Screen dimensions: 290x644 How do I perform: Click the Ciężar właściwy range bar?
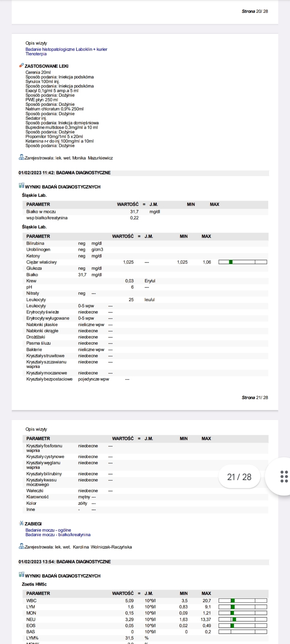pos(243,262)
